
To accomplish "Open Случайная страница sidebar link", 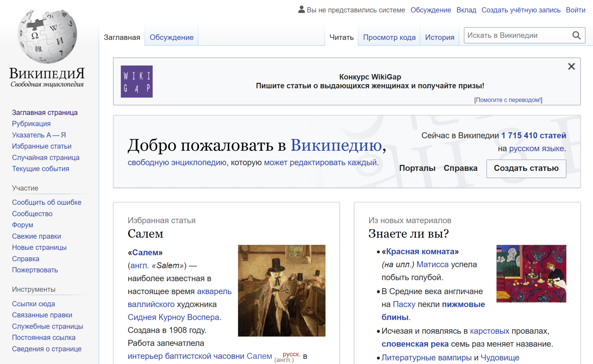I will click(45, 158).
